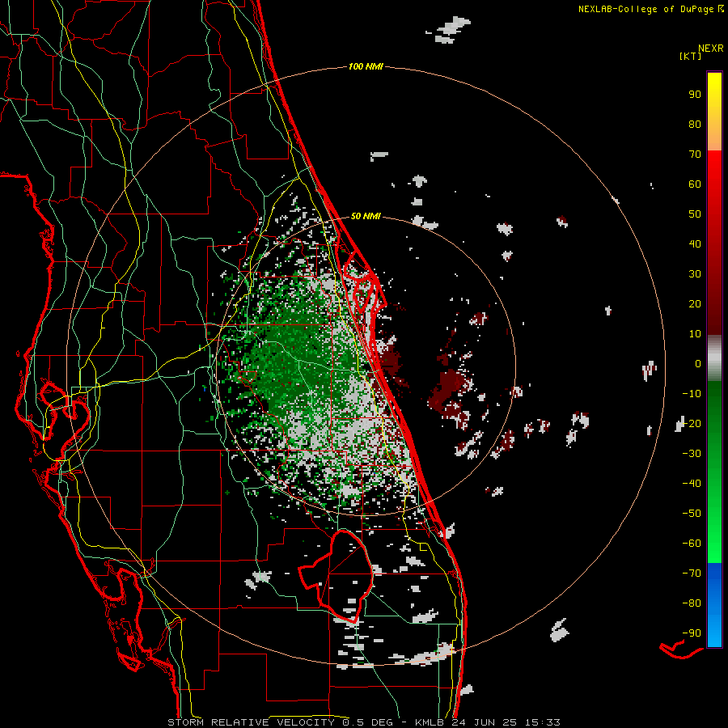Click STORM RELATIVE VELOCITY caption text
The image size is (728, 728).
[x=251, y=722]
